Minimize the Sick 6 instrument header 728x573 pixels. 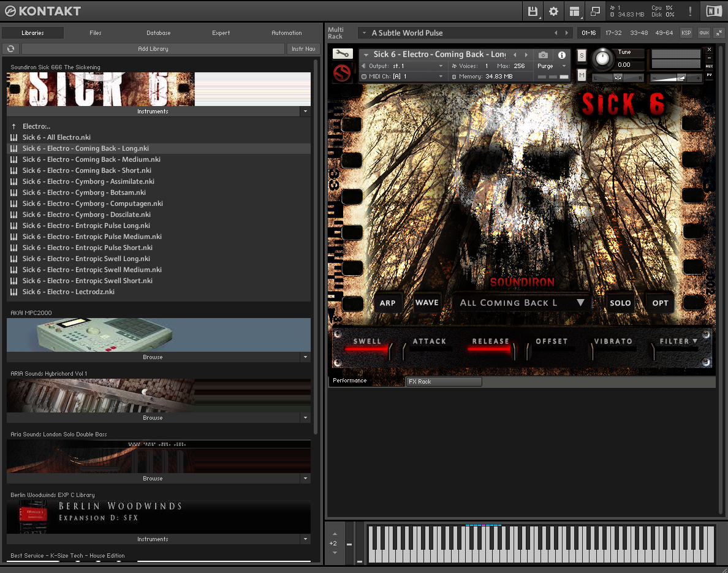(709, 58)
